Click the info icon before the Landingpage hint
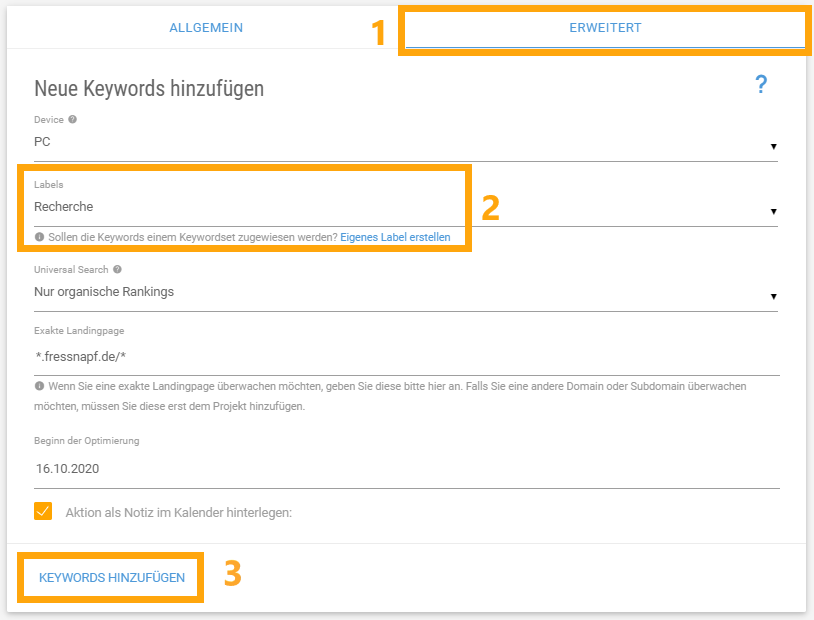The width and height of the screenshot is (814, 620). click(39, 386)
